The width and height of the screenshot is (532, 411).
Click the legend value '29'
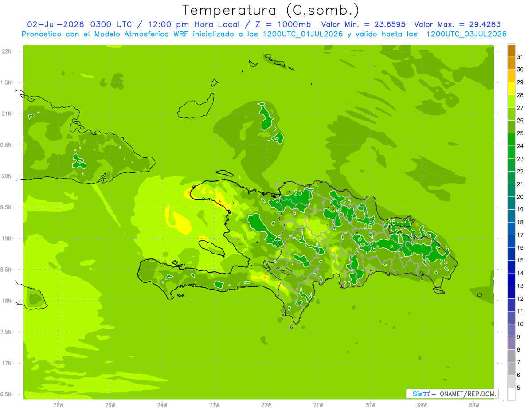520,82
